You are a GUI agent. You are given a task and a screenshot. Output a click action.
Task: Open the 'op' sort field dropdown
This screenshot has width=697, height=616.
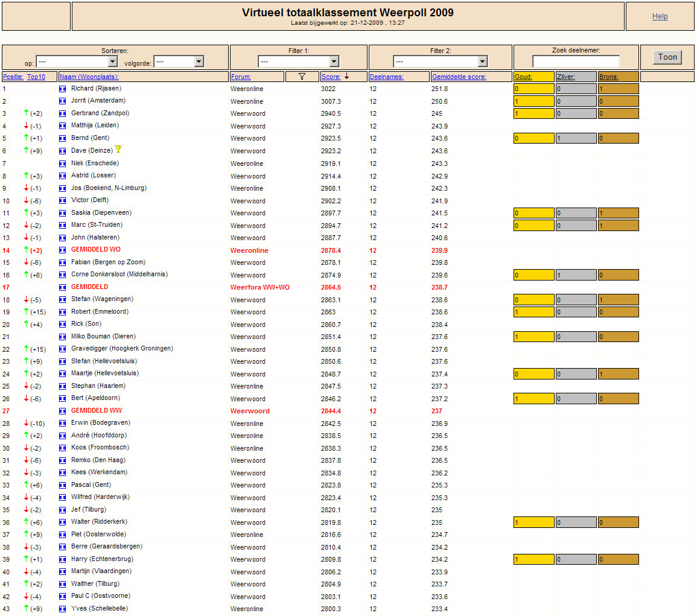tap(112, 62)
